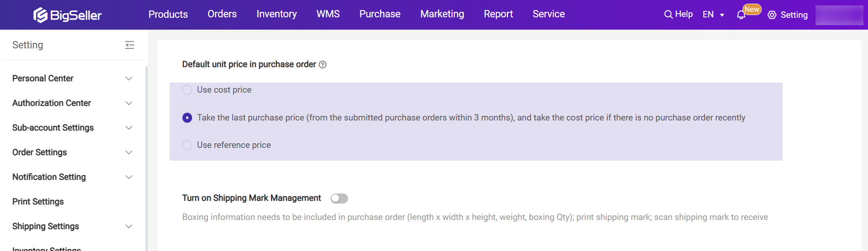Expand Personal Center section
The image size is (868, 251).
coord(129,78)
